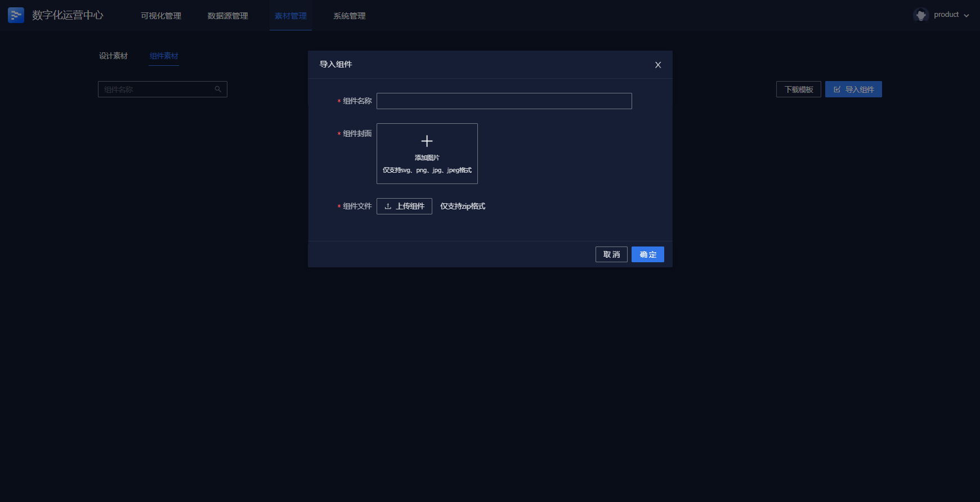Image resolution: width=980 pixels, height=502 pixels.
Task: Select the 素材管理 menu item
Action: pyautogui.click(x=290, y=16)
